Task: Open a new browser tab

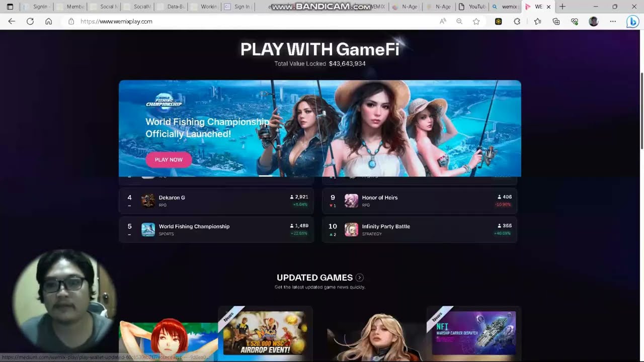Action: tap(562, 7)
